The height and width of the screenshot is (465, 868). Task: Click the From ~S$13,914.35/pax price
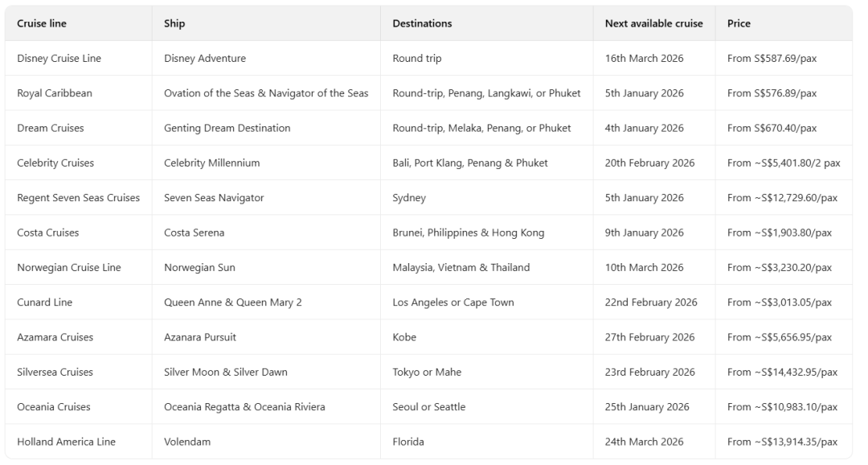coord(782,442)
